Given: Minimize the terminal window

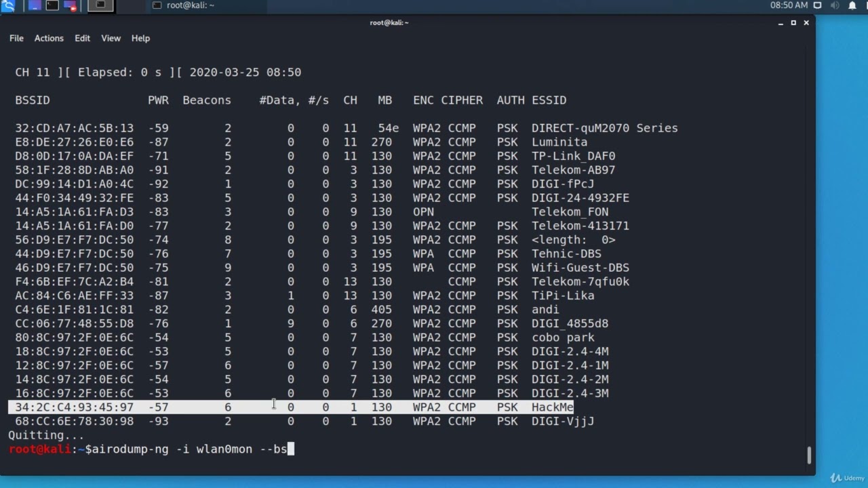Looking at the screenshot, I should pos(781,22).
